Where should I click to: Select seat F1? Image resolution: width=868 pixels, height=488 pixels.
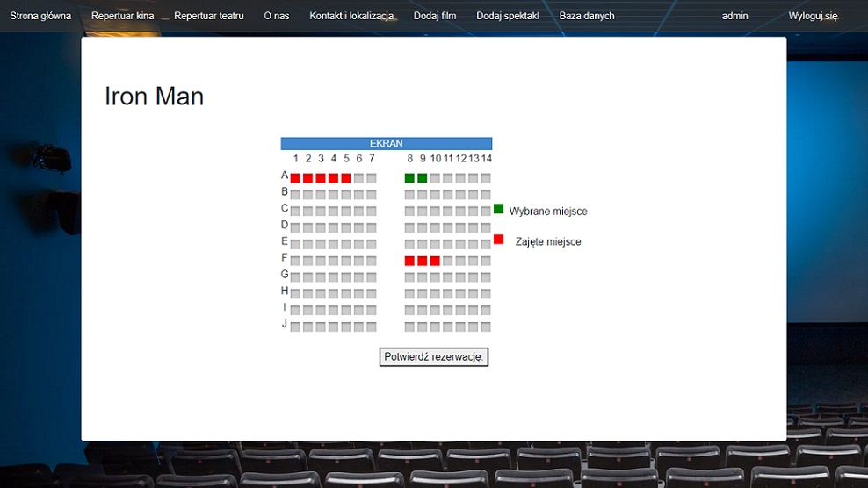[x=295, y=261]
